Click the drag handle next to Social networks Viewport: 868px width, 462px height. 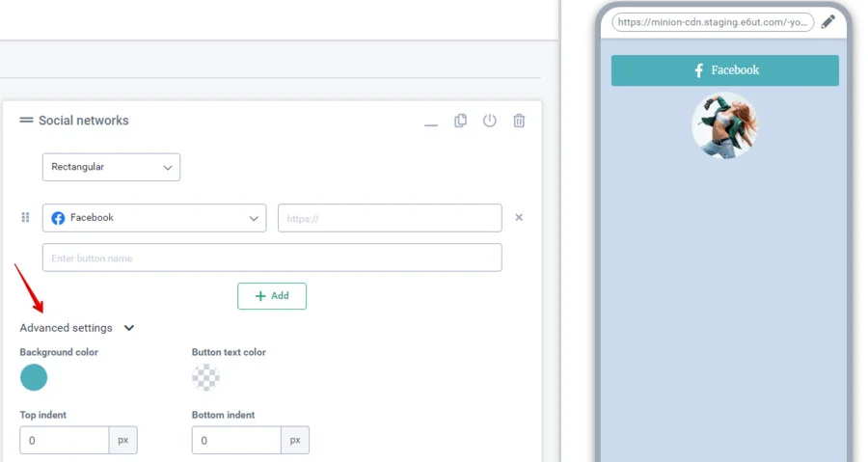(x=26, y=121)
